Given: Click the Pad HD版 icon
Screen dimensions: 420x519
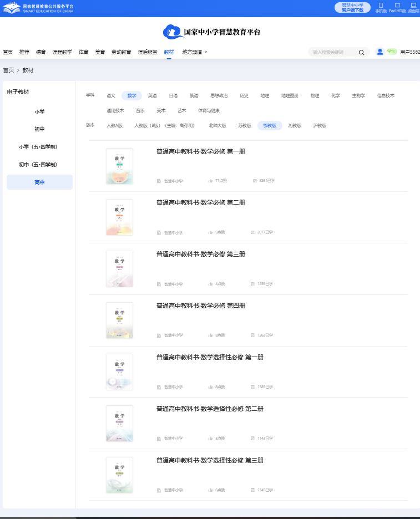Looking at the screenshot, I should [397, 5].
